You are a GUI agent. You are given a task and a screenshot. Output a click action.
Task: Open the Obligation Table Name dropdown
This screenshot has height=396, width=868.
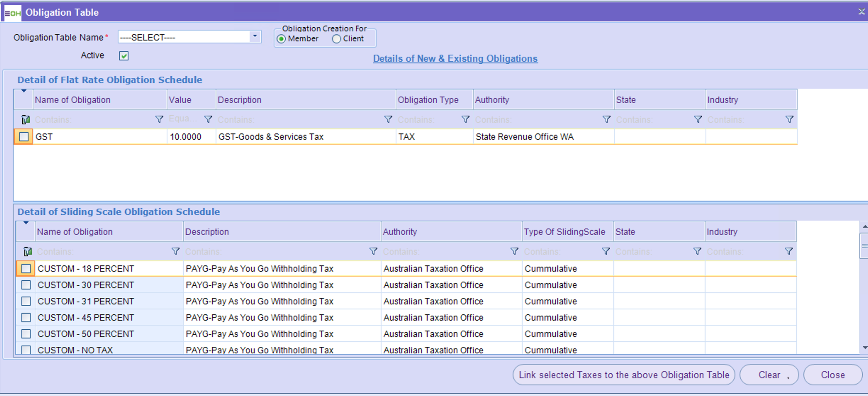coord(255,37)
